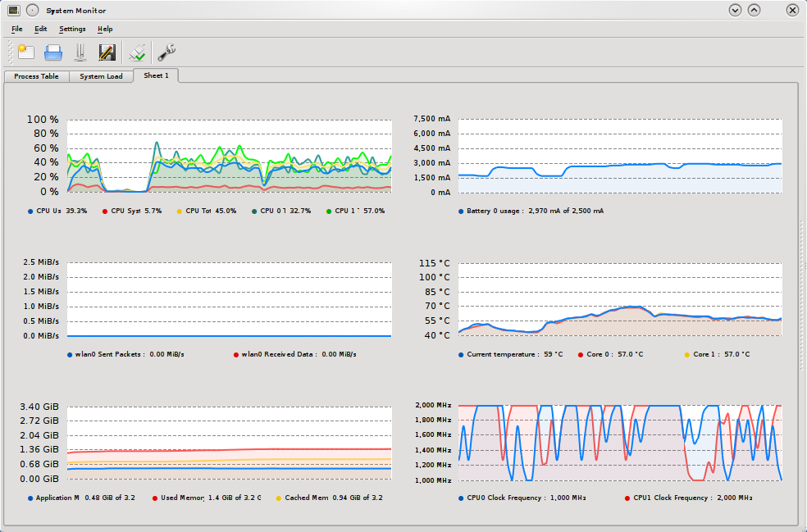
Task: Click the temperature graph plot area
Action: coord(619,299)
